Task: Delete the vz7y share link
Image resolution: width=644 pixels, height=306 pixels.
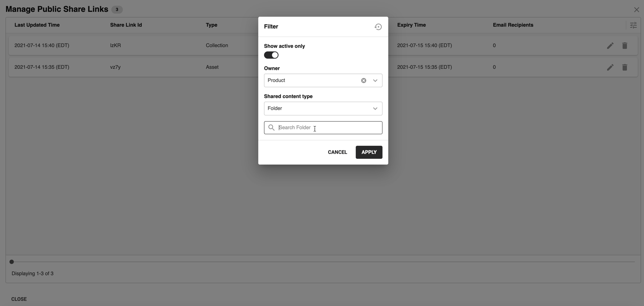Action: 624,67
